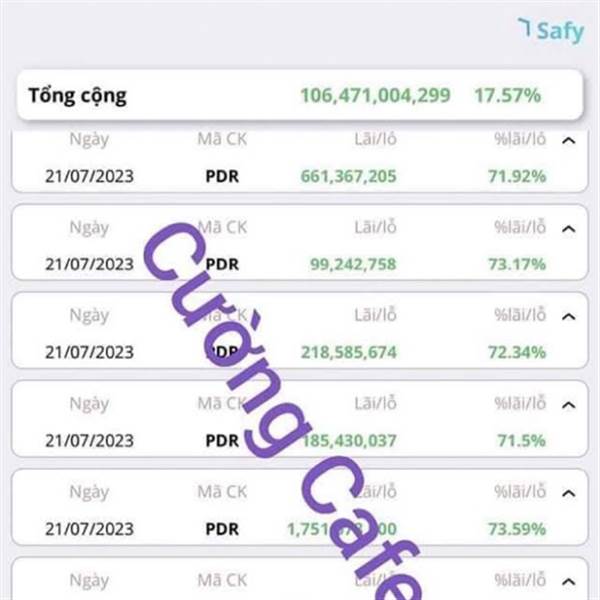Viewport: 600px width, 600px height.
Task: Click Ngày header in fourth card
Action: [x=89, y=403]
